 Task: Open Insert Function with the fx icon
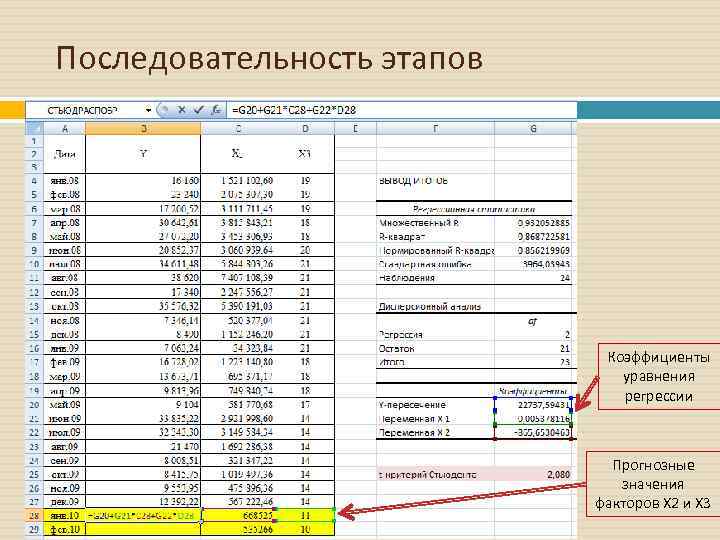[x=216, y=110]
